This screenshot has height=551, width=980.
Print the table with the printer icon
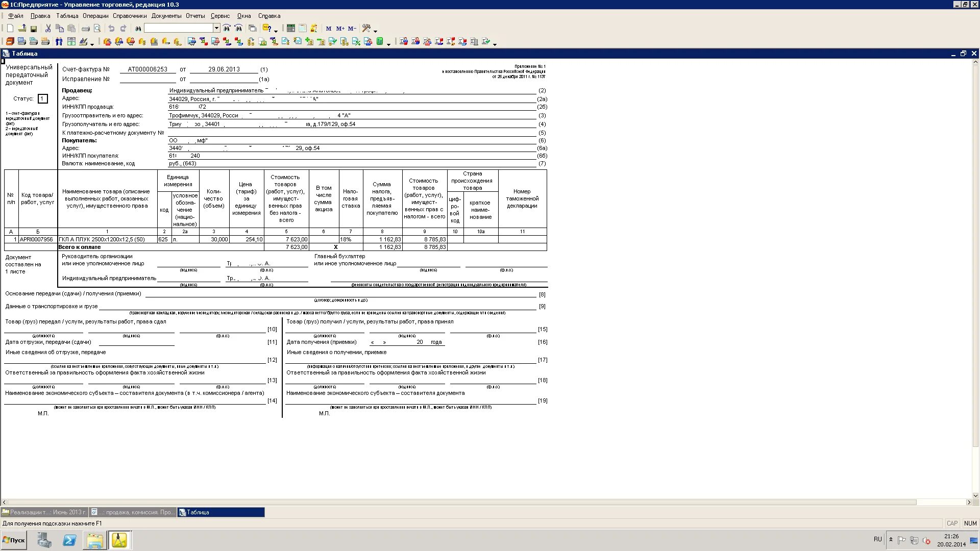click(86, 29)
